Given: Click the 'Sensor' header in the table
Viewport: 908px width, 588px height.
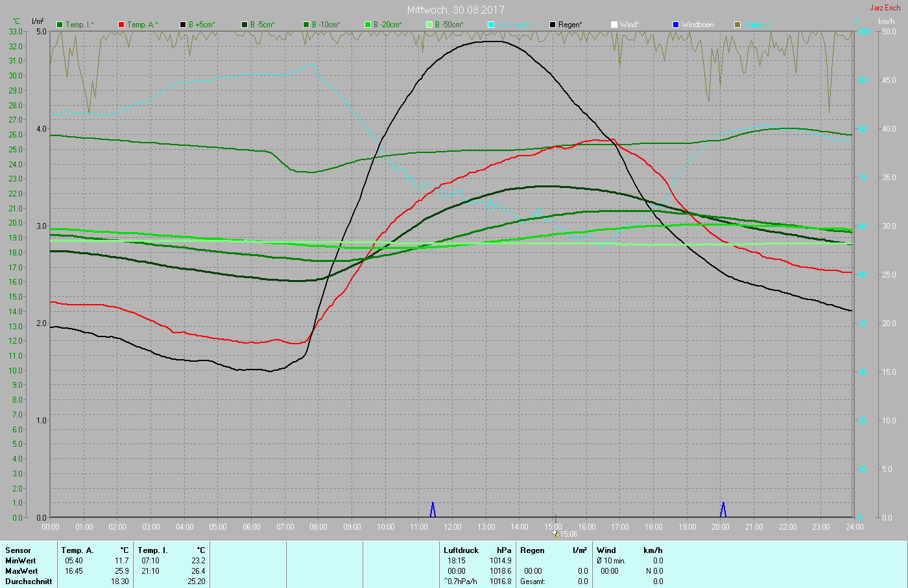Looking at the screenshot, I should coord(18,550).
